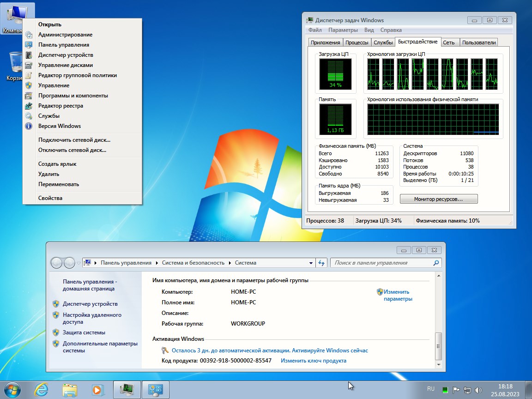This screenshot has height=399, width=532.
Task: Click the Редактор групповой политики scroll icon
Action: click(x=29, y=75)
